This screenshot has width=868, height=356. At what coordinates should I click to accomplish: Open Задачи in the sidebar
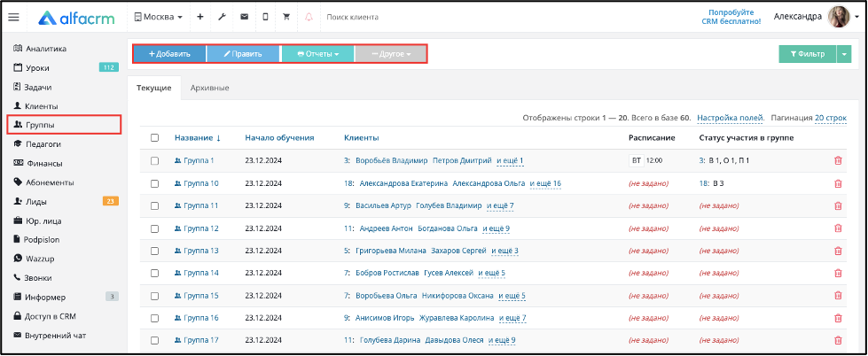(33, 88)
